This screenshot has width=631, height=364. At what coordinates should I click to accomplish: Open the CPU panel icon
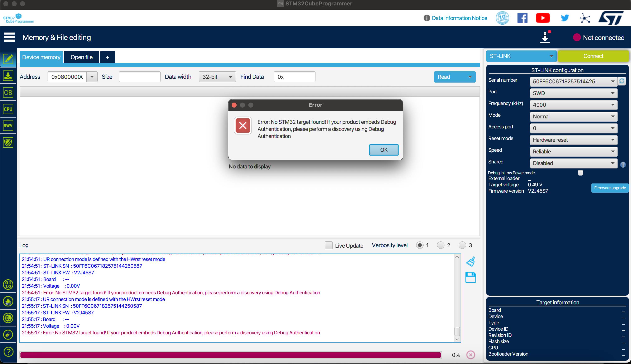(x=8, y=109)
